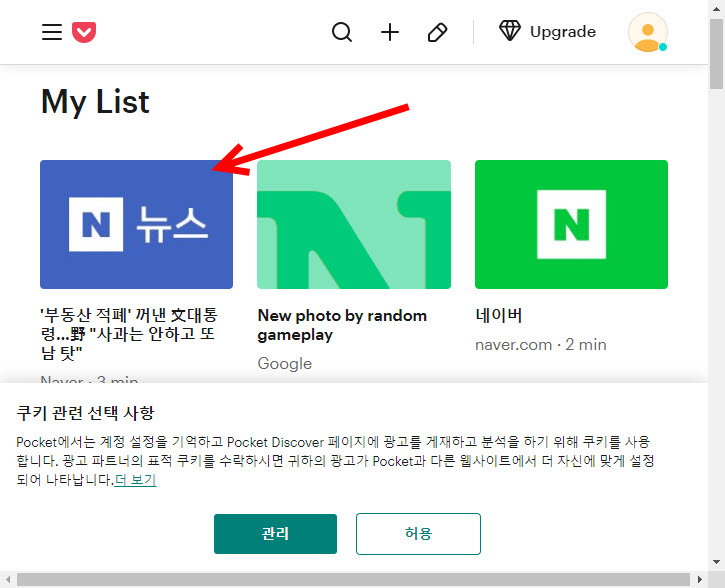
Task: Open 'New photo by random gameplay' title
Action: (x=342, y=325)
